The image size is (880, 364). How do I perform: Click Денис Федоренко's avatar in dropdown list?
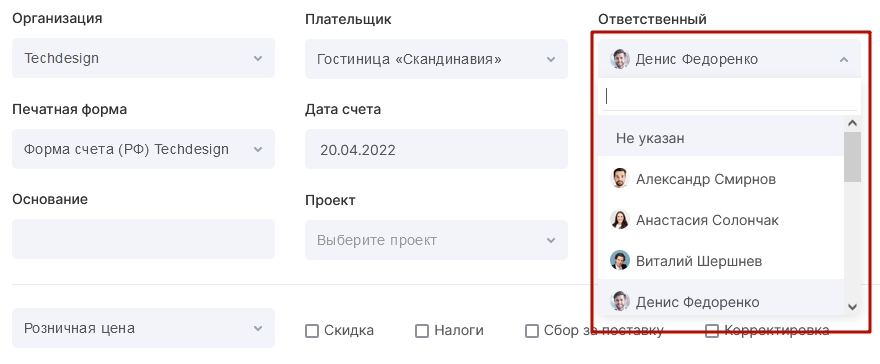click(x=620, y=302)
